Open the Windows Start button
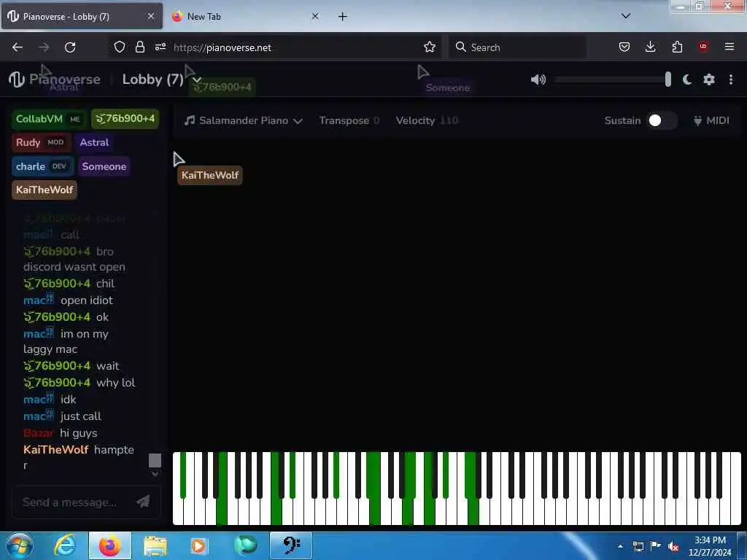This screenshot has width=747, height=560. pos(19,545)
